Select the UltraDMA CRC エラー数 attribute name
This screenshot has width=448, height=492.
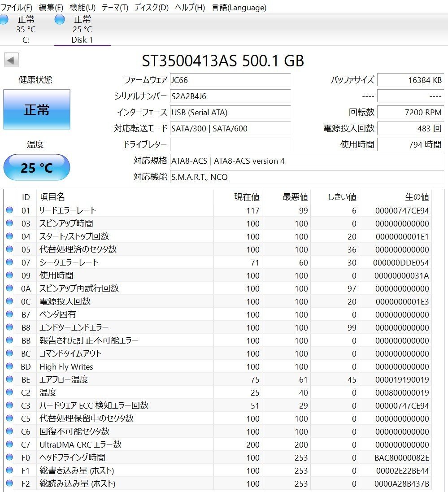point(80,444)
